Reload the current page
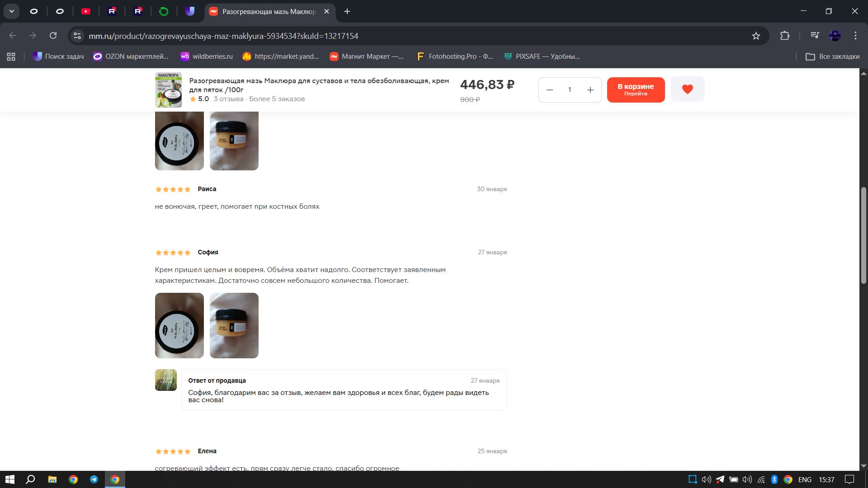The height and width of the screenshot is (488, 868). point(53,36)
